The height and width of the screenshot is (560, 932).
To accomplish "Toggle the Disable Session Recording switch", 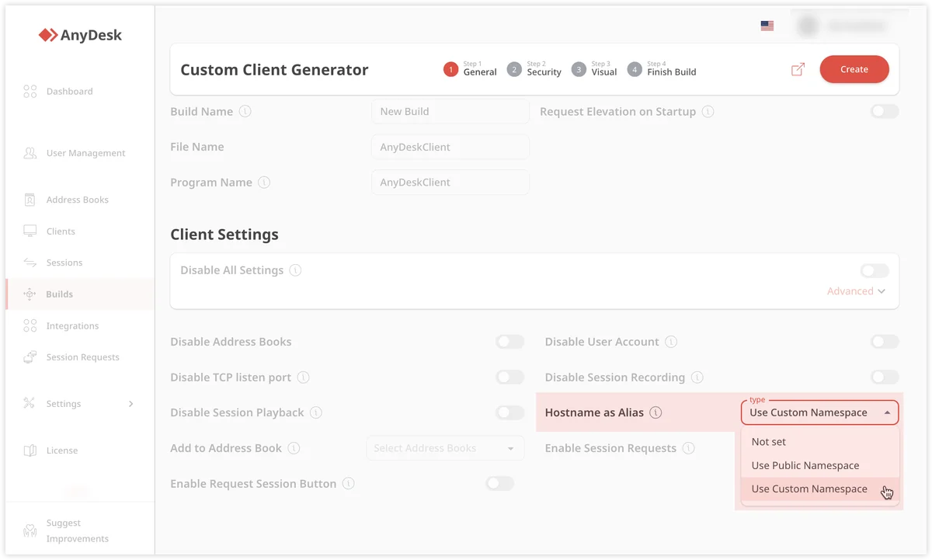I will tap(885, 377).
